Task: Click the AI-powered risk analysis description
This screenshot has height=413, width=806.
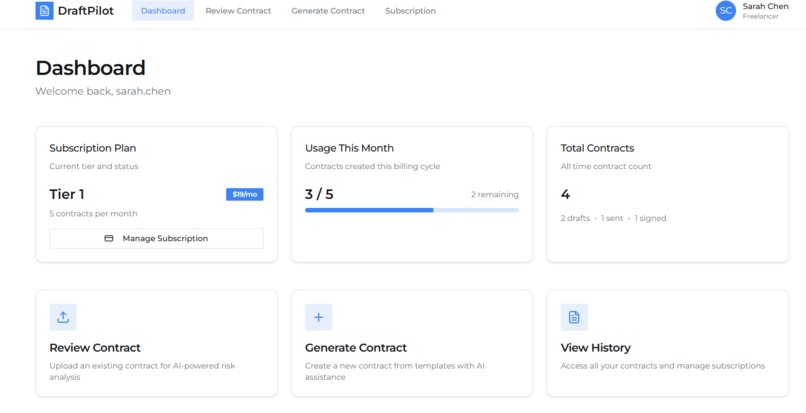Action: [x=142, y=371]
